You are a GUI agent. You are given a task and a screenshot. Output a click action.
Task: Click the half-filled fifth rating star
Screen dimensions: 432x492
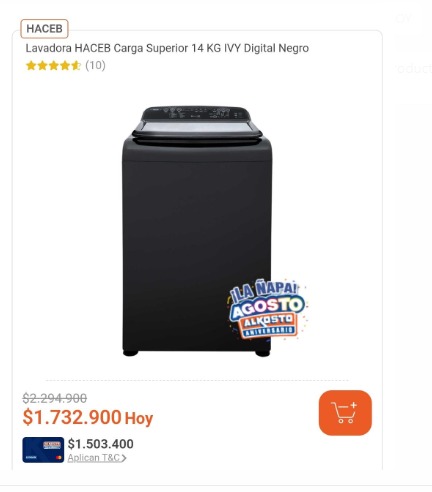click(x=76, y=65)
